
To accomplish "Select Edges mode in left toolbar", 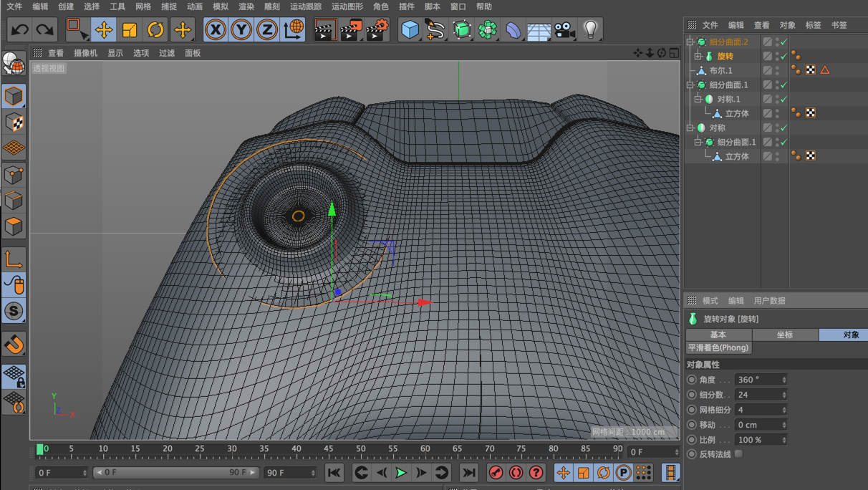I will point(14,201).
